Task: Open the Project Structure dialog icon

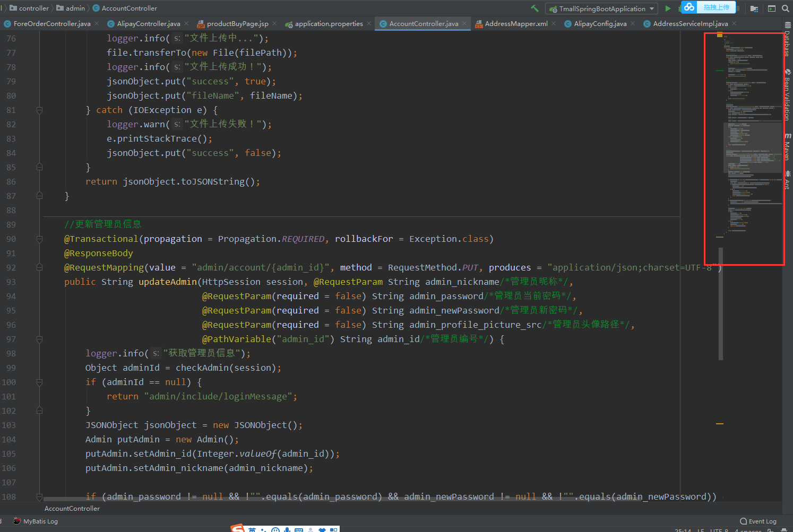Action: click(754, 8)
